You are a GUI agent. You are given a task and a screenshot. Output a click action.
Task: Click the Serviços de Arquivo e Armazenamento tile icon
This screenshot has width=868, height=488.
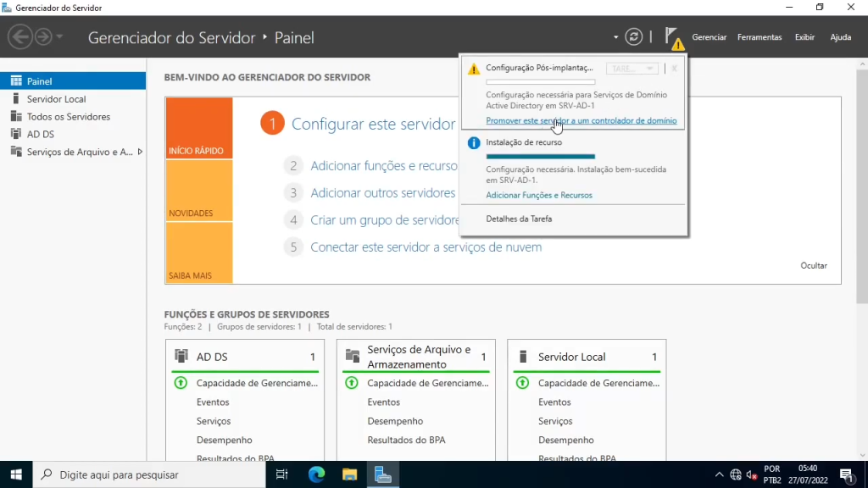coord(352,356)
